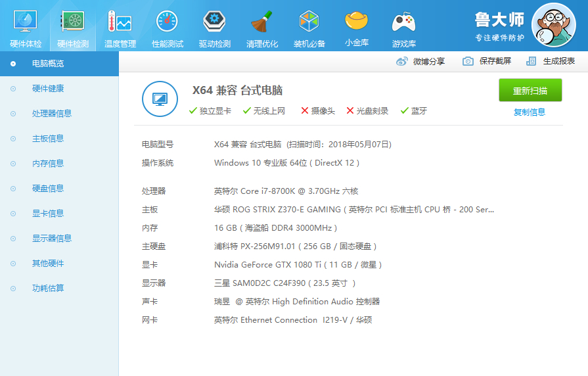Click the 专注硬件防护 slogan text

499,37
